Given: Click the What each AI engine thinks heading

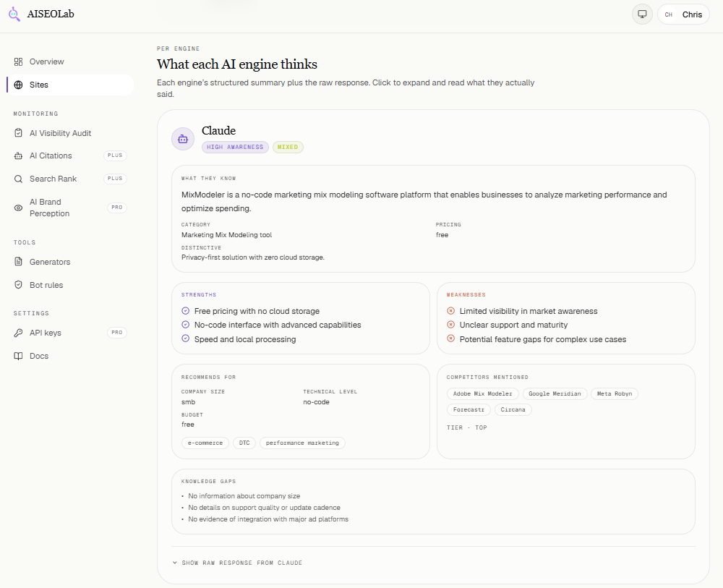Looking at the screenshot, I should [237, 64].
